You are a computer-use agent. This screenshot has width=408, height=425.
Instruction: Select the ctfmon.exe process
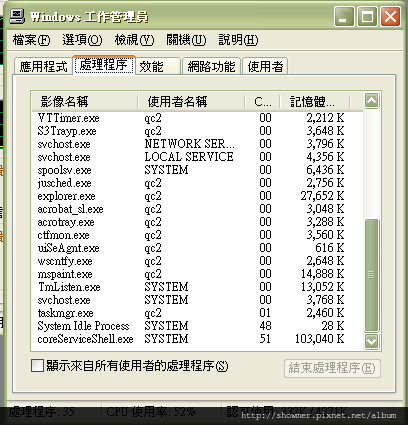197,235
